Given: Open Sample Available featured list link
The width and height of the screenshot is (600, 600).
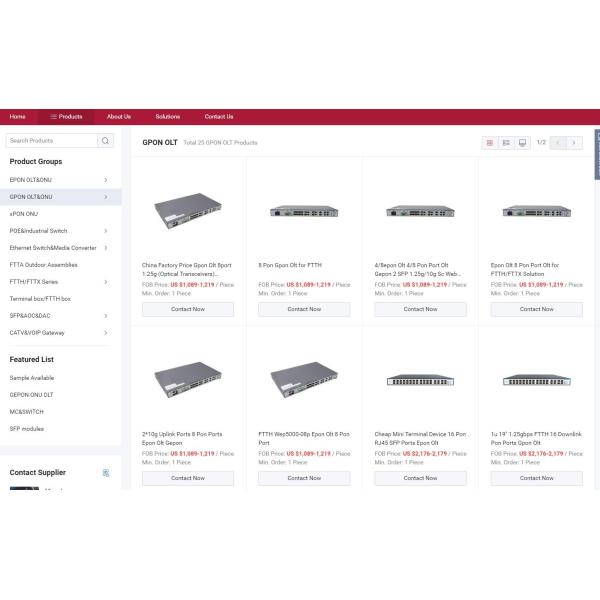Looking at the screenshot, I should coord(32,378).
